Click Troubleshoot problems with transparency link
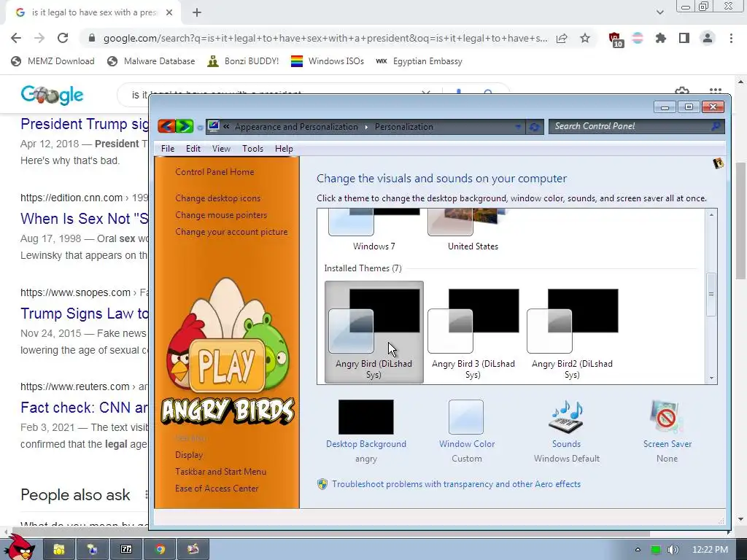Image resolution: width=747 pixels, height=560 pixels. click(x=457, y=484)
